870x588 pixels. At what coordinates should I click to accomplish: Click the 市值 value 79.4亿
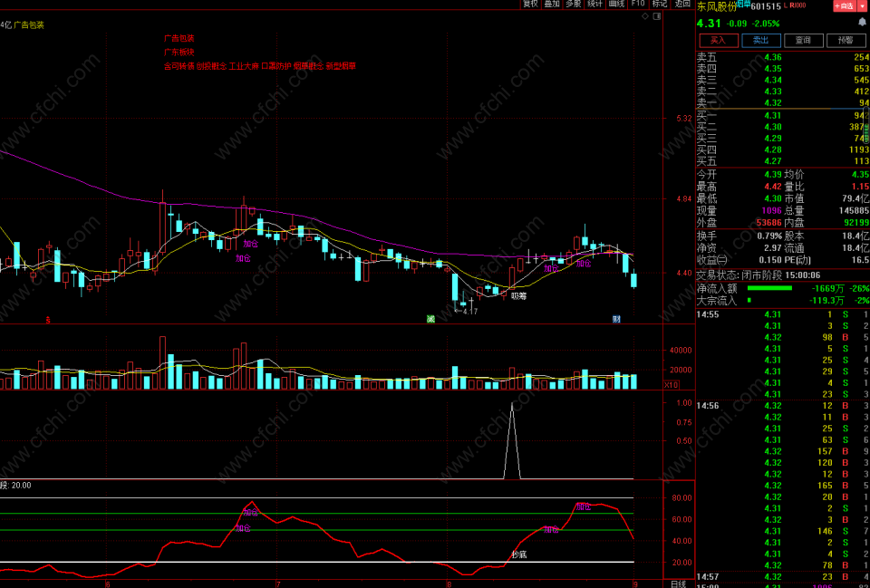coord(855,198)
